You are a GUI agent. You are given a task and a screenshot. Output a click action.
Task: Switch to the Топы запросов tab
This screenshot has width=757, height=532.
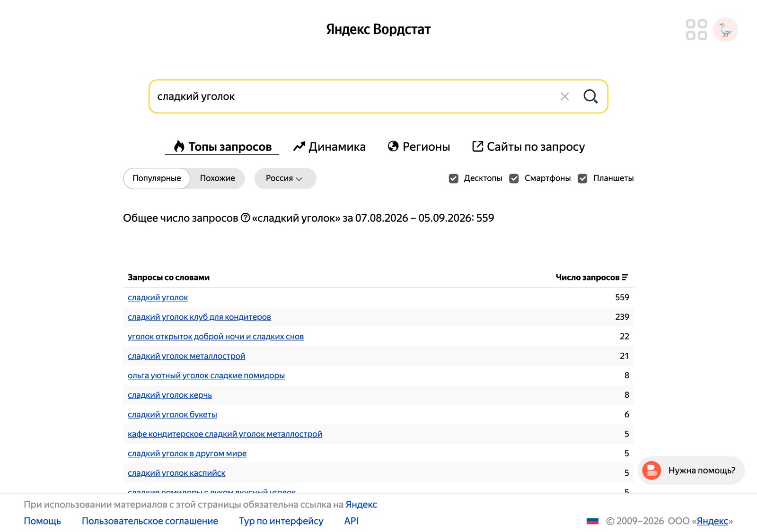[222, 147]
